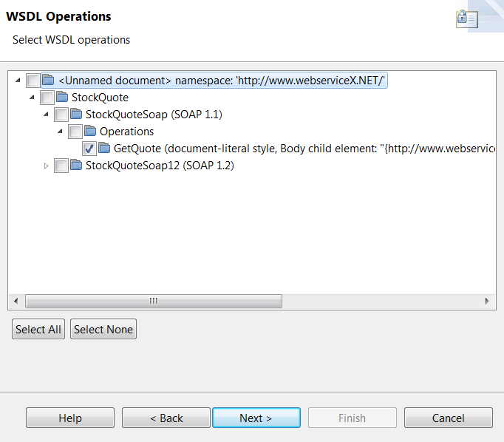This screenshot has height=442, width=504.
Task: Go to previous page with Back
Action: tap(166, 418)
